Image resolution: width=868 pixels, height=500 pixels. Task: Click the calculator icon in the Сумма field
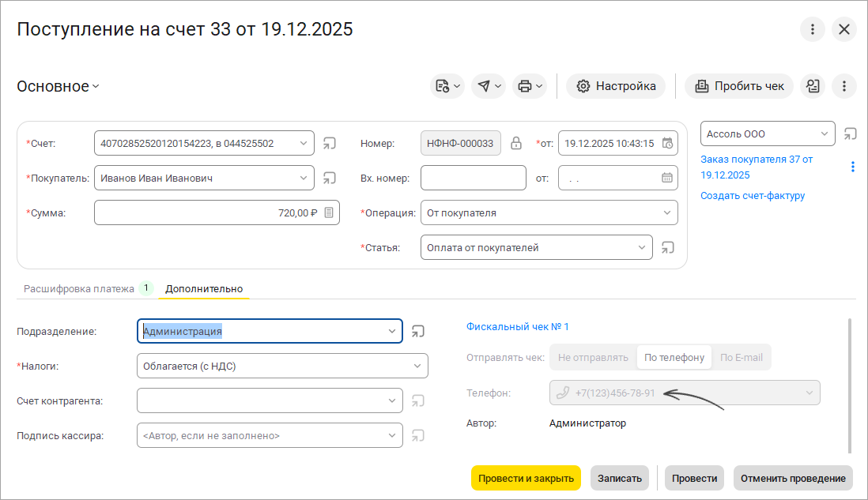click(329, 212)
